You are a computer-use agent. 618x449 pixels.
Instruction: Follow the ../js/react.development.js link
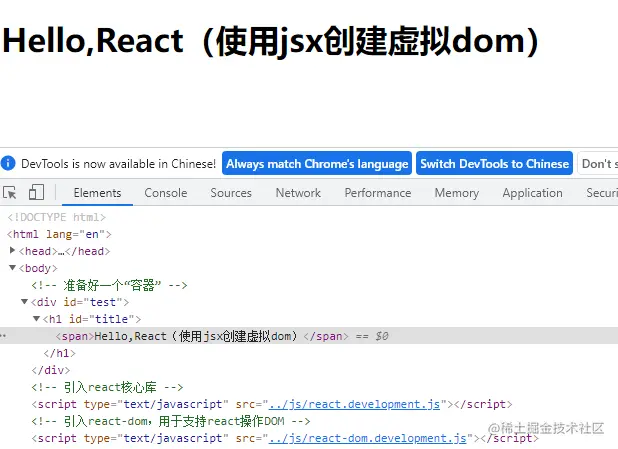tap(354, 404)
